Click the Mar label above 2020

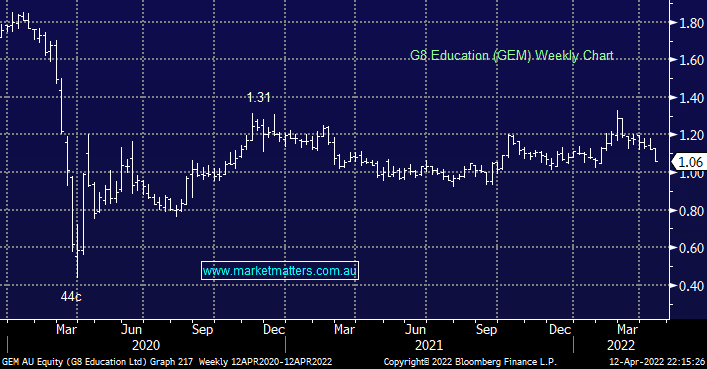(66, 330)
